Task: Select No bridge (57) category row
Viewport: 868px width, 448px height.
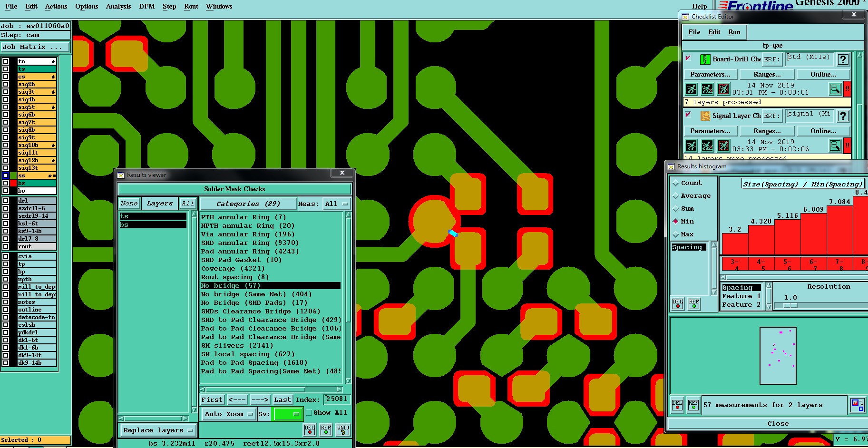Action: coord(270,286)
